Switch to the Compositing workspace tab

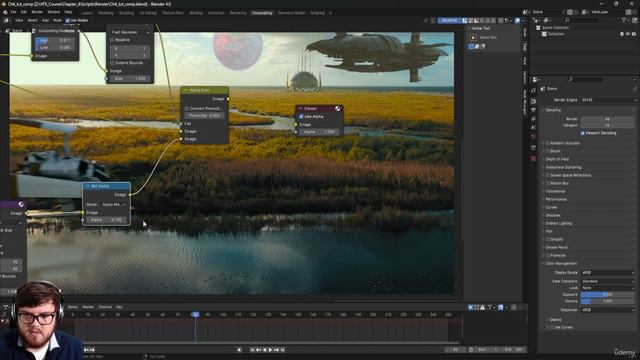pyautogui.click(x=262, y=13)
